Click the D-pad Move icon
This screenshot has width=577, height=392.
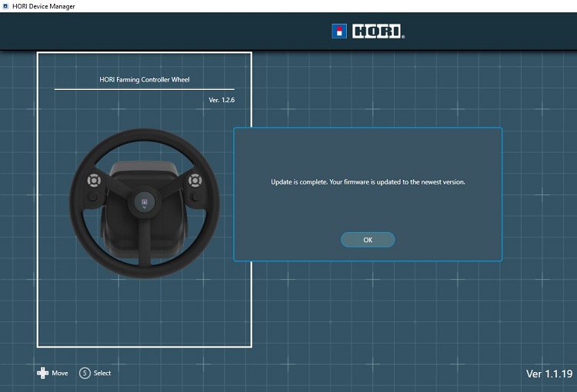[x=42, y=374]
